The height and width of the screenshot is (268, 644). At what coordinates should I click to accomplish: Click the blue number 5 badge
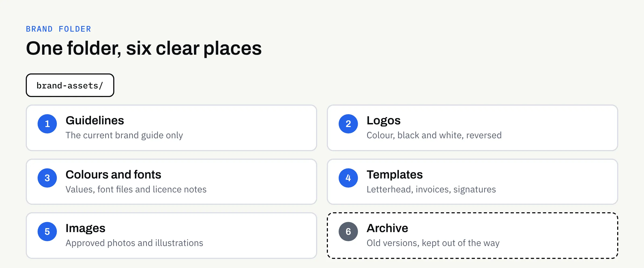47,232
